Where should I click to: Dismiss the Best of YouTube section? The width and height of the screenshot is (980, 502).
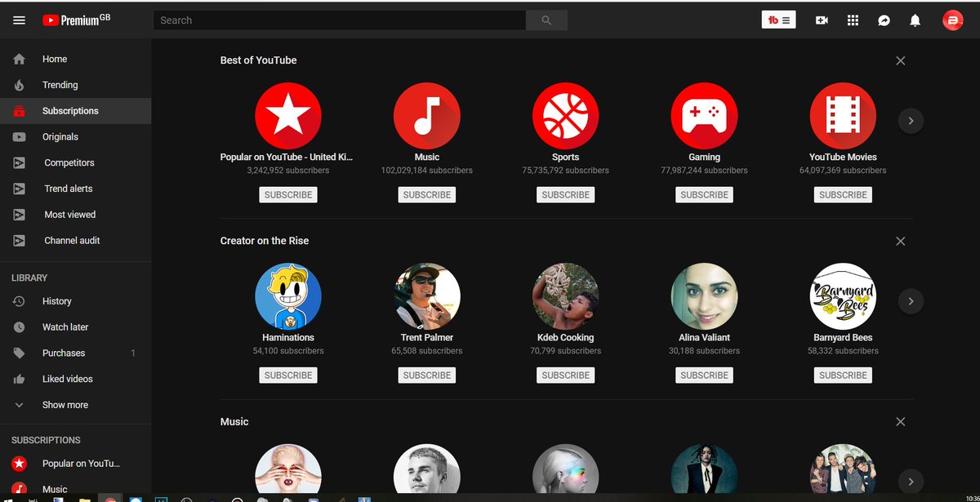coord(901,60)
